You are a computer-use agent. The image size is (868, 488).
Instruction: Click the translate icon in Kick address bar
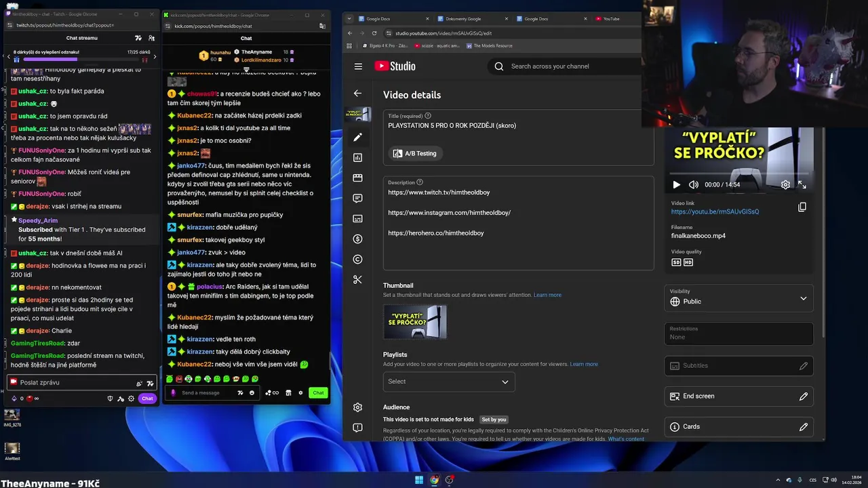point(322,26)
